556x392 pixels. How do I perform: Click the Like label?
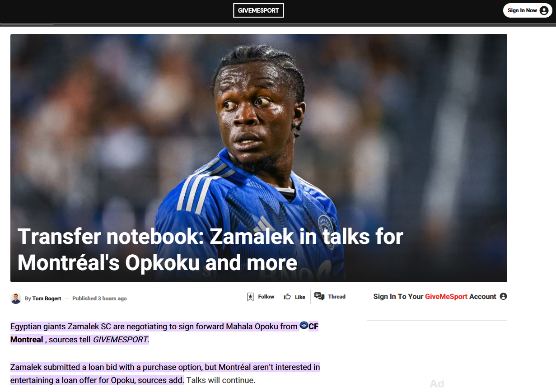pos(300,297)
